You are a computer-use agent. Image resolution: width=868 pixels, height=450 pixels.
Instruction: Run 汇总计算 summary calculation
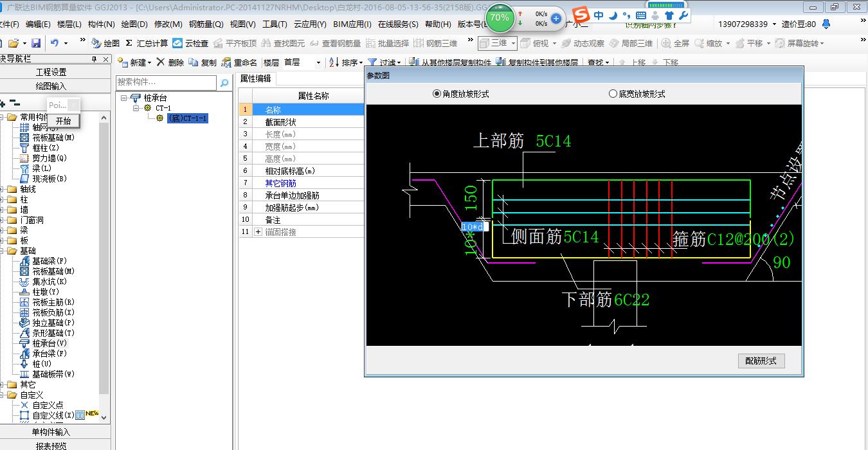(147, 43)
